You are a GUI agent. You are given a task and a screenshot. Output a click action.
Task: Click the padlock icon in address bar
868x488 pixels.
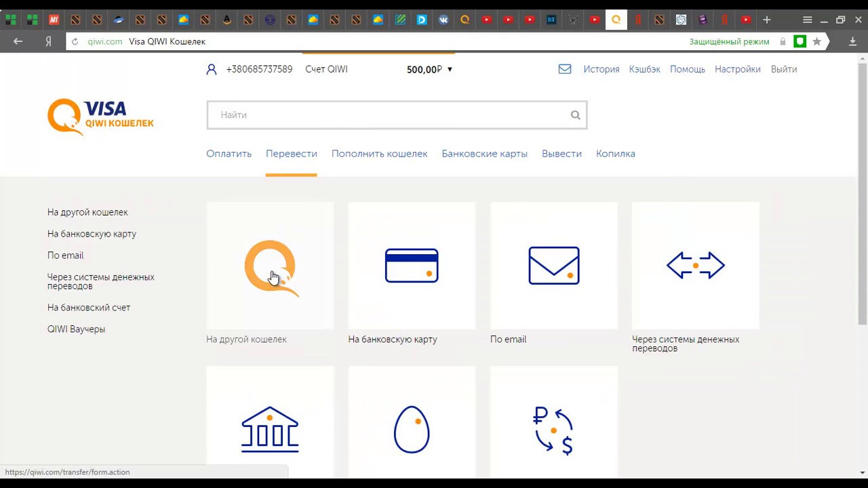pos(783,41)
